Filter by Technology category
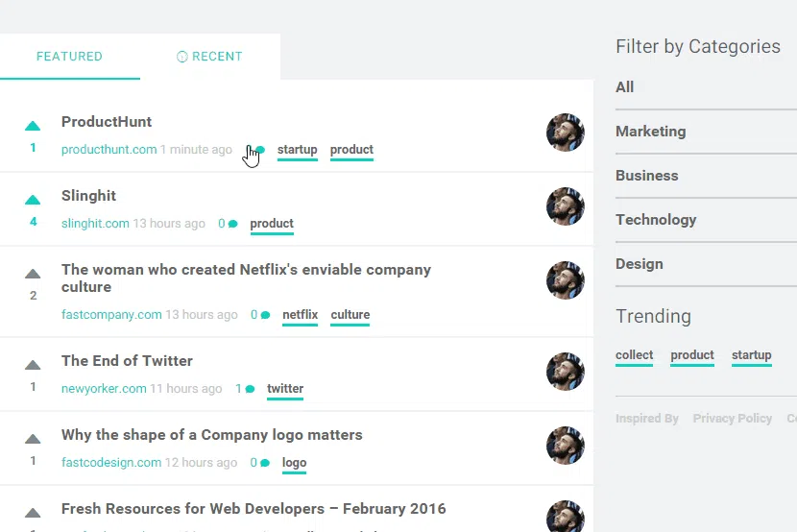Viewport: 797px width, 532px height. tap(656, 220)
